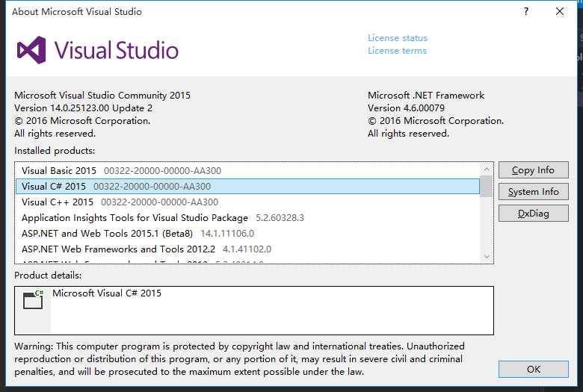Launch DxDiag from the button
The image size is (583, 392).
coord(533,214)
